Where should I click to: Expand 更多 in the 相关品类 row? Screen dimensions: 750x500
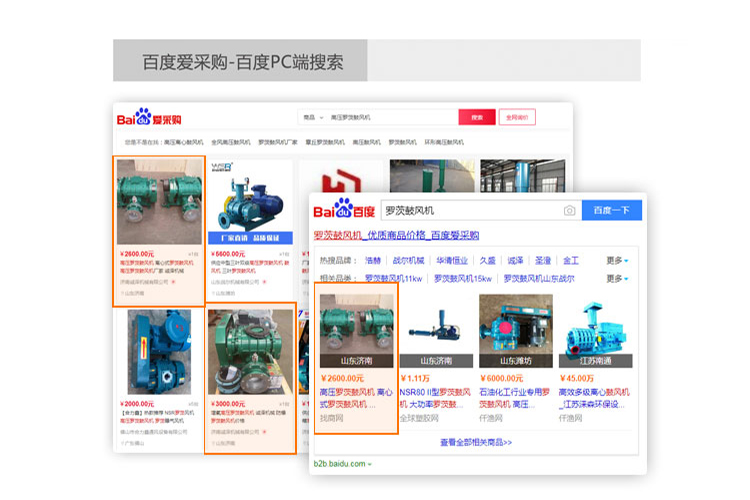pyautogui.click(x=617, y=278)
